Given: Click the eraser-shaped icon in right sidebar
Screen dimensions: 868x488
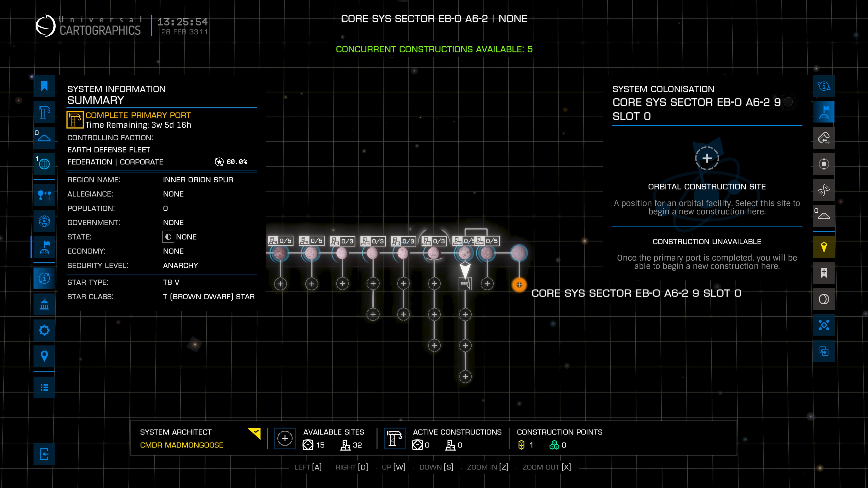Looking at the screenshot, I should [x=824, y=138].
